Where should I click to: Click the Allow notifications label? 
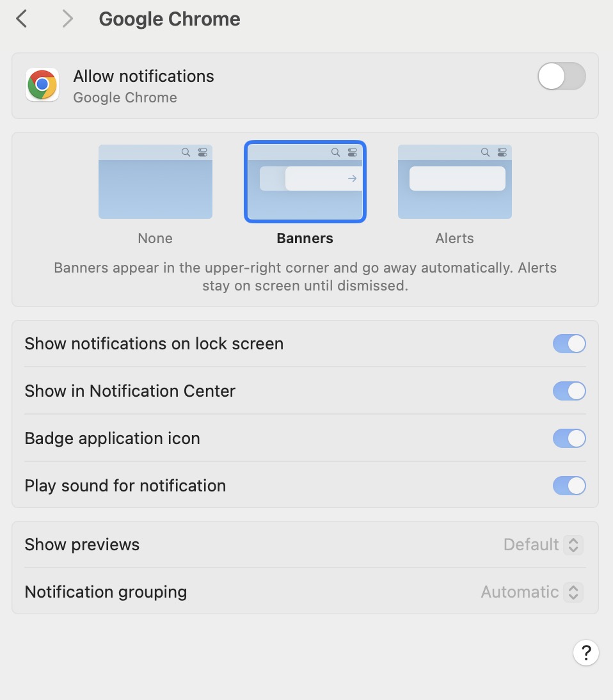[x=144, y=76]
